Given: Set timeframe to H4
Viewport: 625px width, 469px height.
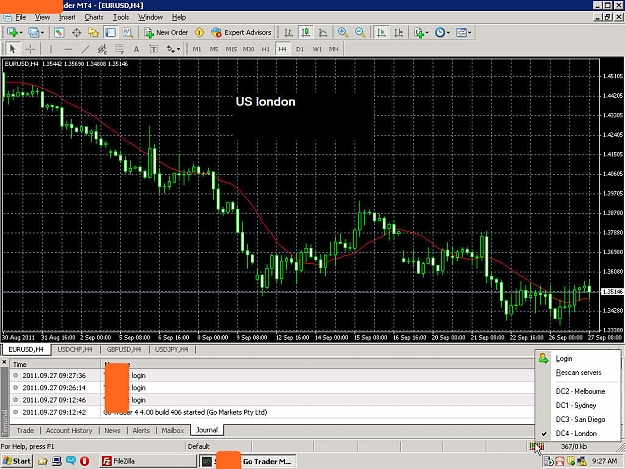Looking at the screenshot, I should click(283, 49).
